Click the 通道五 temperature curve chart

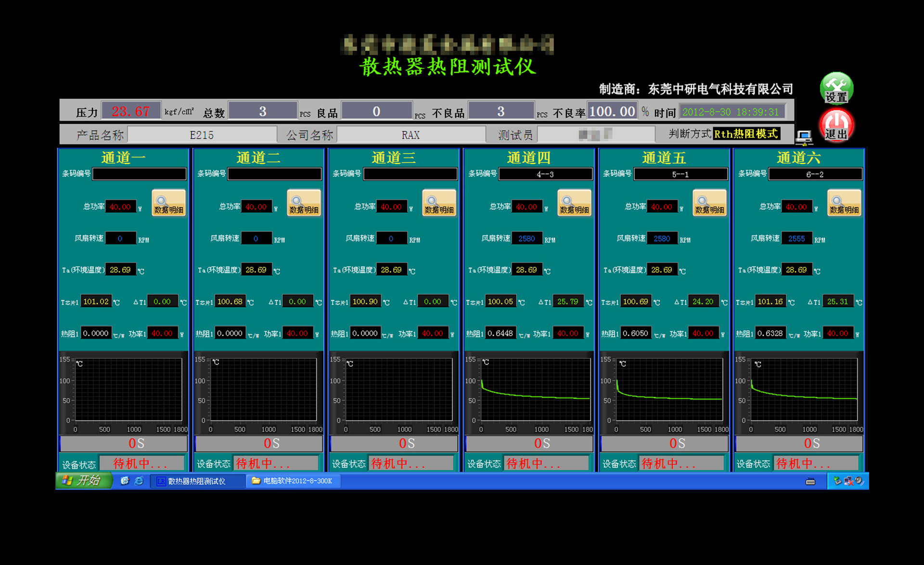click(669, 390)
